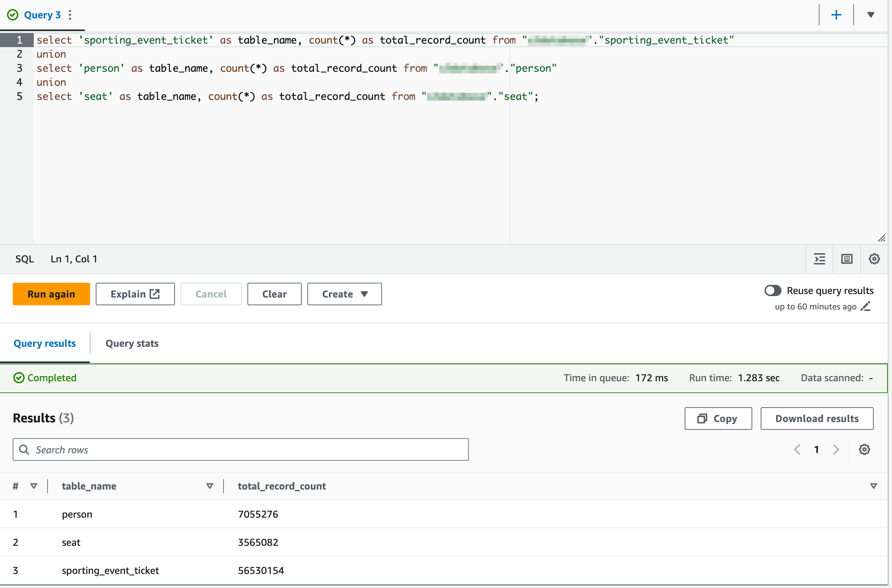
Task: Sort by total_record_count column arrow
Action: click(x=873, y=486)
